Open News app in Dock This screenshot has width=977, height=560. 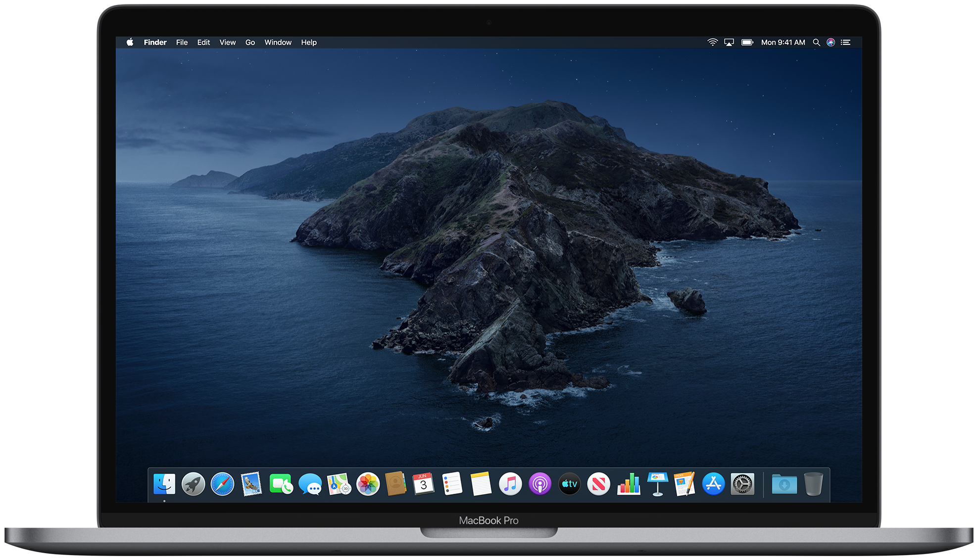[x=599, y=484]
